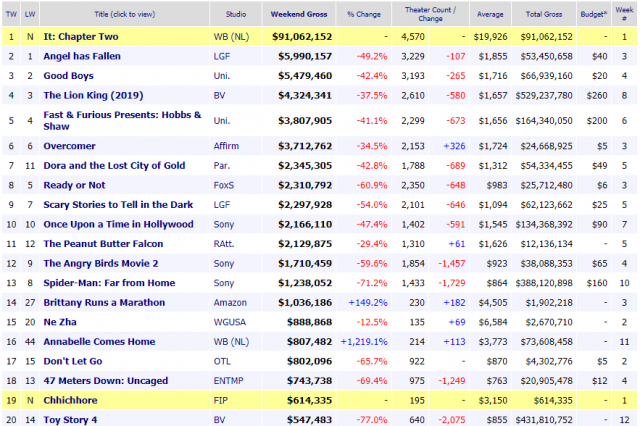Select average $19,926 cell

coord(490,37)
